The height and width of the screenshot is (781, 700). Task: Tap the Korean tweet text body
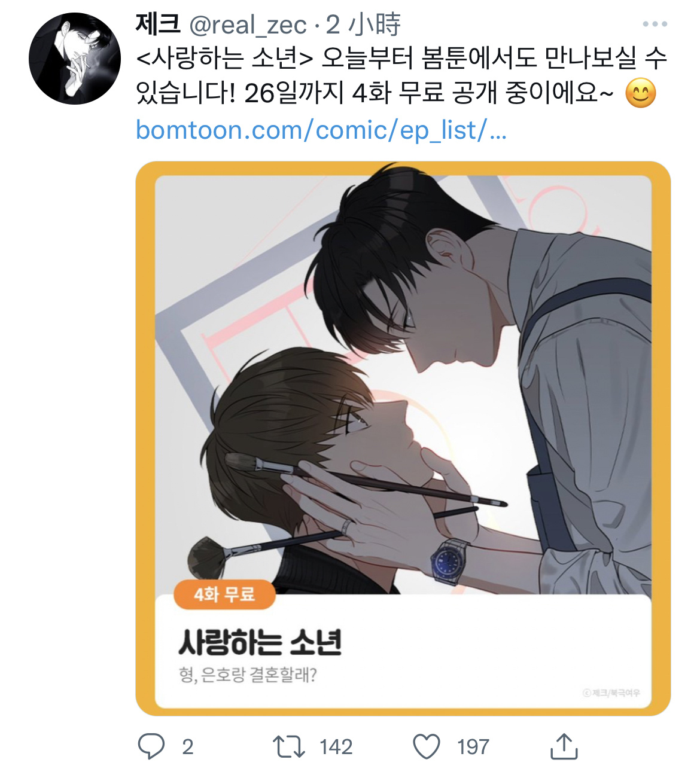[401, 76]
